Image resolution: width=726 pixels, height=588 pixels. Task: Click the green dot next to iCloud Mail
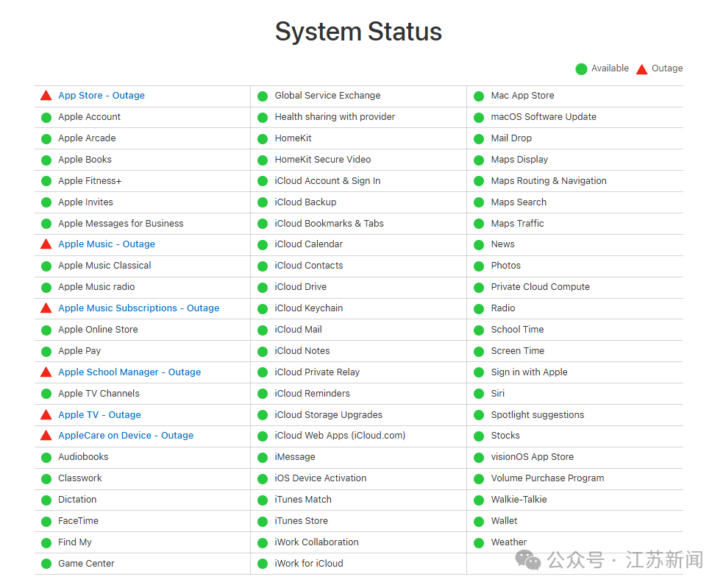click(263, 330)
